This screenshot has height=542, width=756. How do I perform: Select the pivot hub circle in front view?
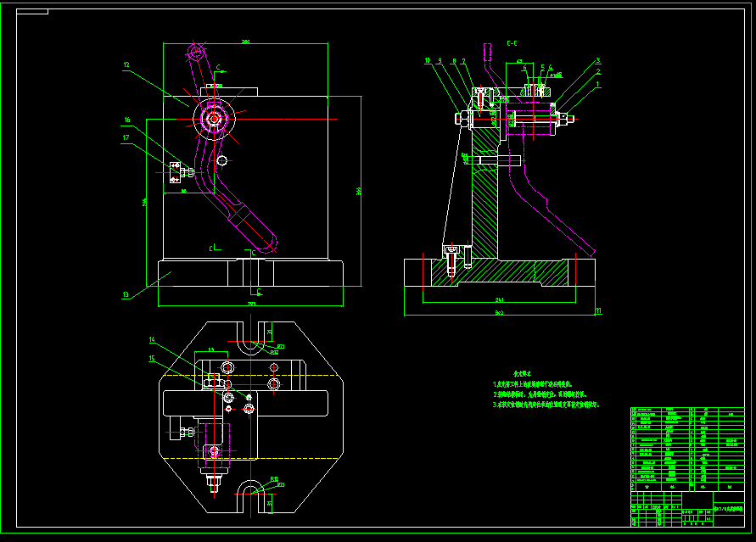click(x=214, y=119)
